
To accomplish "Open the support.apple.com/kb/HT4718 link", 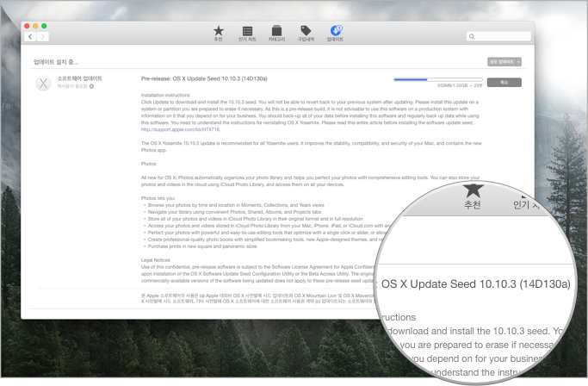I will point(181,129).
